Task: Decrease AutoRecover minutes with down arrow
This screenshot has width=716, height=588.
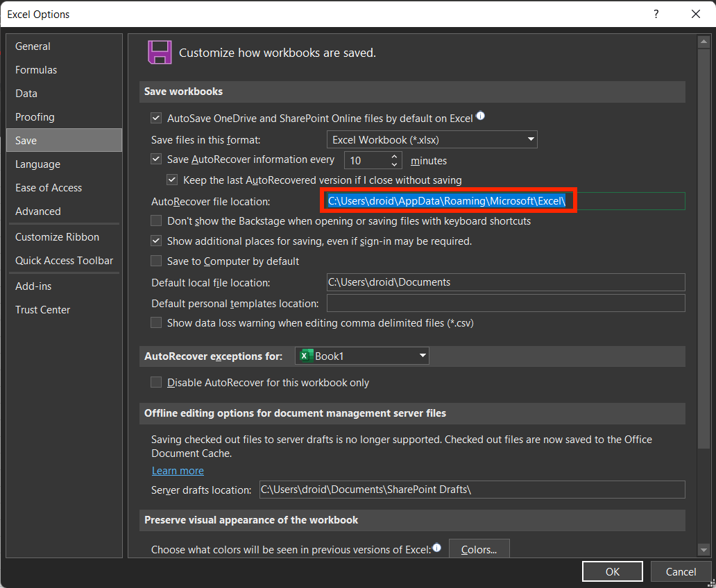Action: click(x=395, y=164)
